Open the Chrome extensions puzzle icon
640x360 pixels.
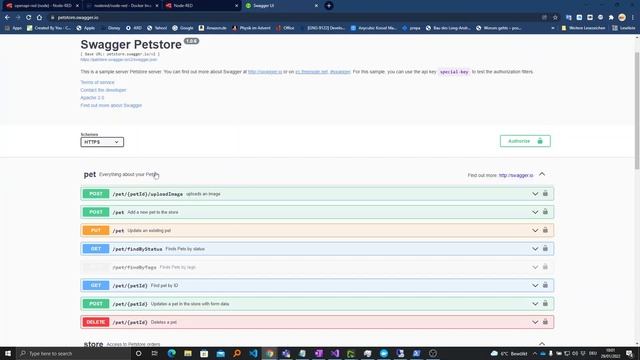pyautogui.click(x=611, y=18)
